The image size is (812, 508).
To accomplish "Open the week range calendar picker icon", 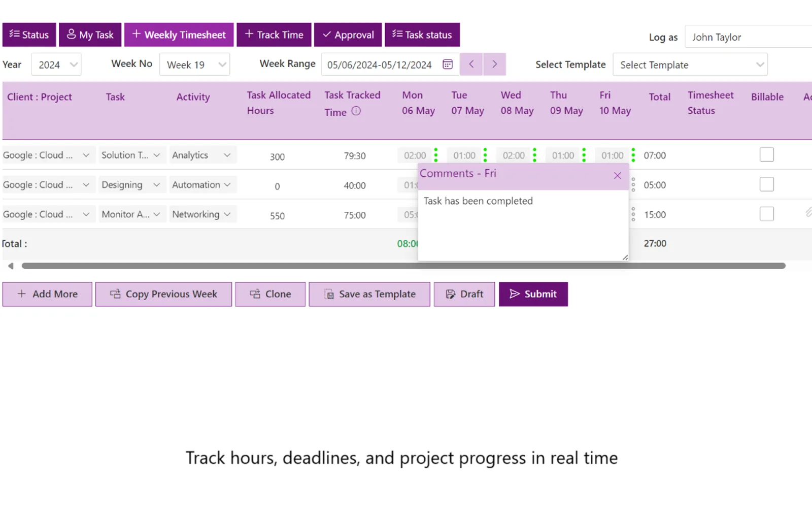I will coord(448,65).
